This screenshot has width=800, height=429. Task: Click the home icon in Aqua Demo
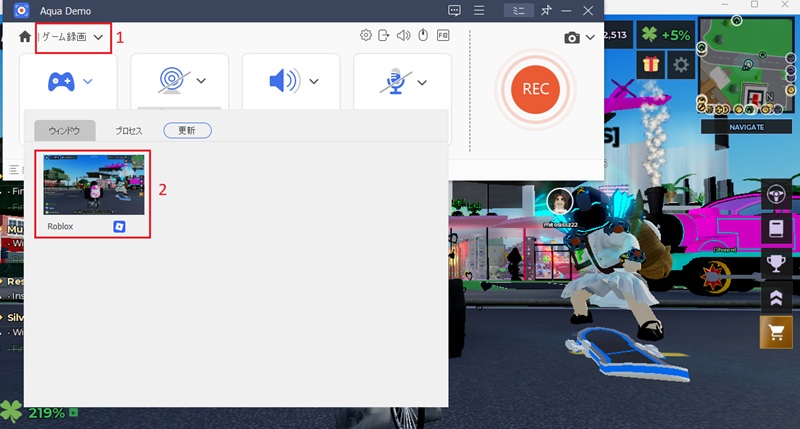click(24, 37)
